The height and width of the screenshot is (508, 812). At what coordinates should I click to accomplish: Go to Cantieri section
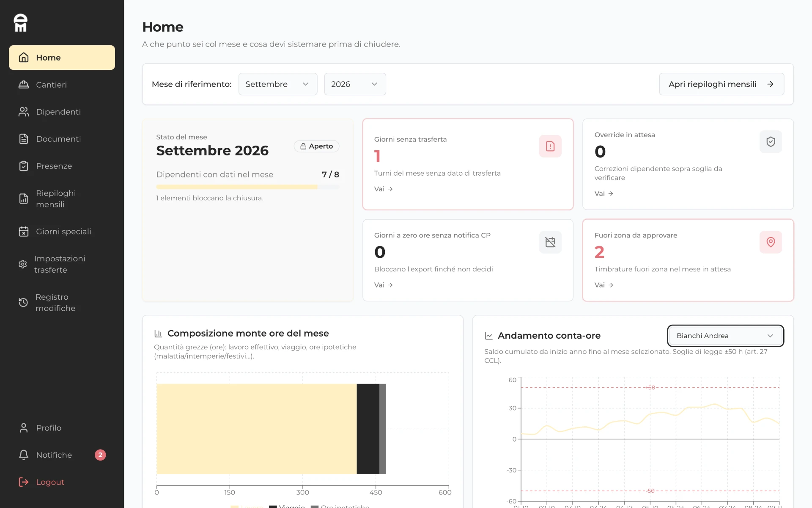click(62, 85)
